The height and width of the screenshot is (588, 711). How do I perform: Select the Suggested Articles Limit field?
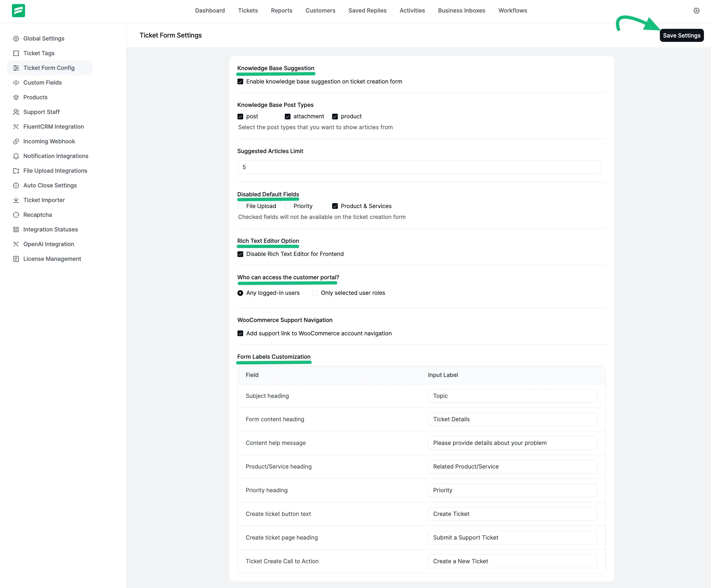(419, 167)
